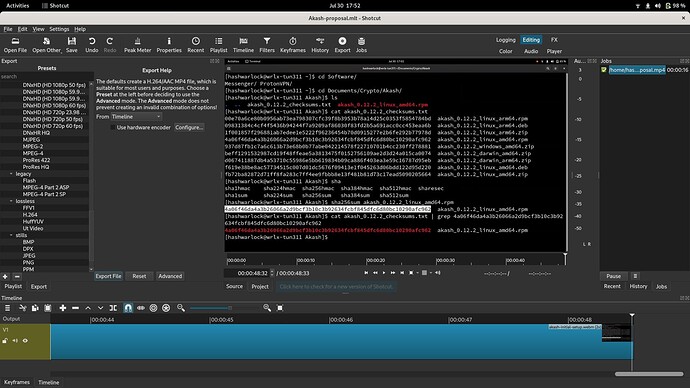Click the presets search field
Viewport: 690px width, 388px height.
point(46,77)
